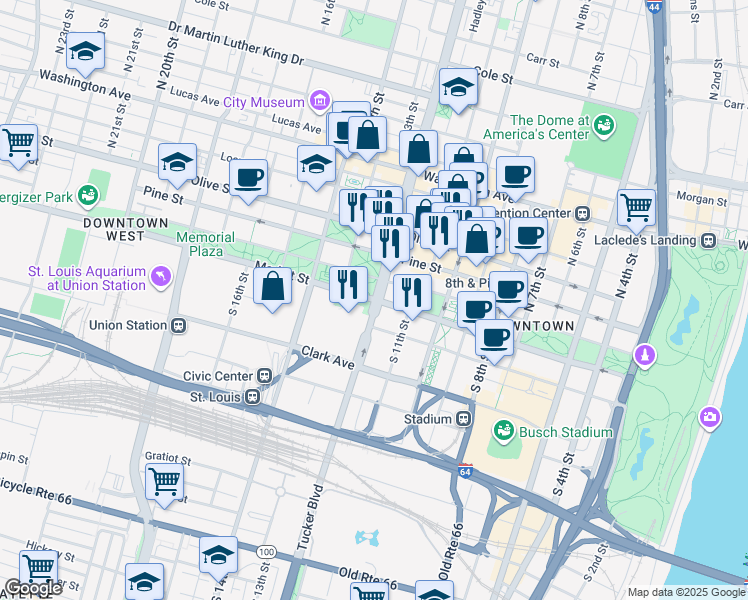Click the graduation cap marker beside Cole St
748x600 pixels.
[x=458, y=88]
